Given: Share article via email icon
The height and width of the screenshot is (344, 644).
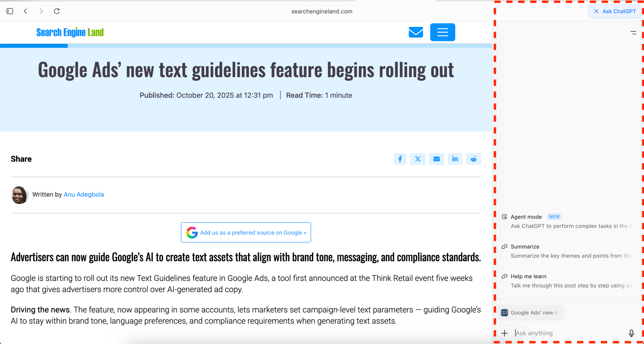Looking at the screenshot, I should point(436,159).
